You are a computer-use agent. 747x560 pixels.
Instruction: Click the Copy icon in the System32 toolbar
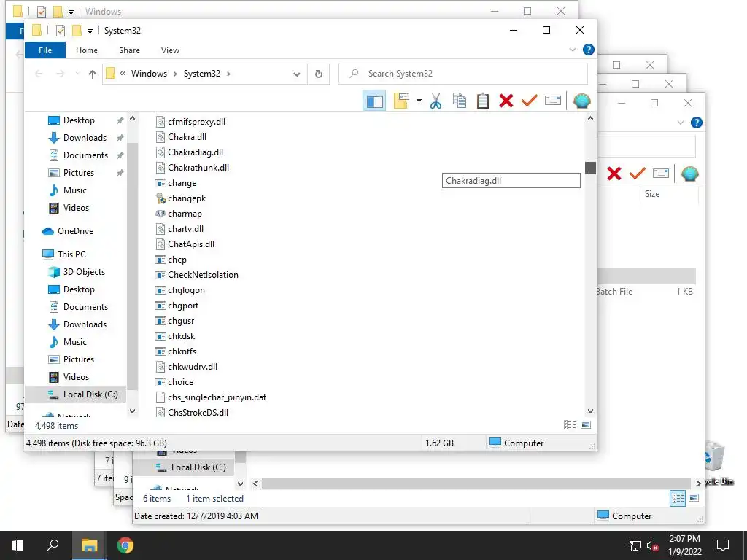(460, 101)
